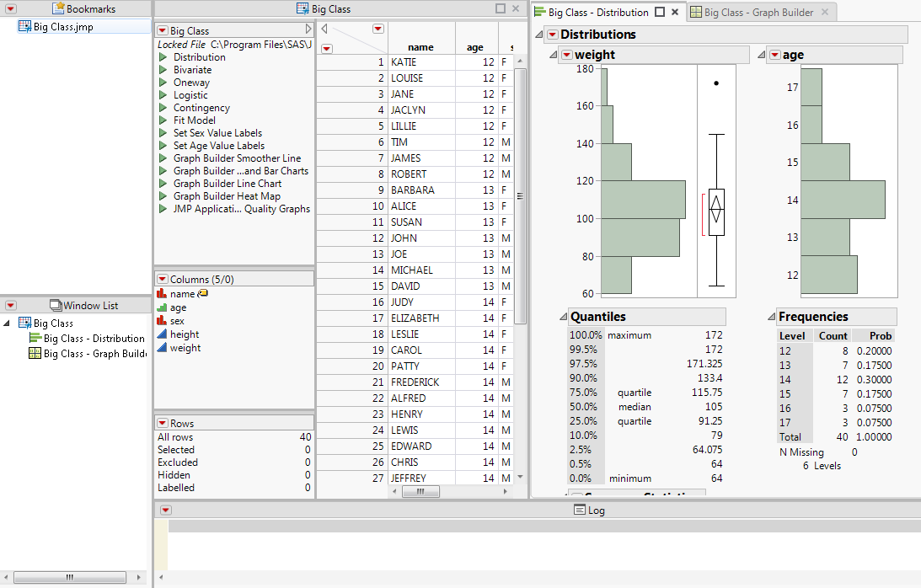The width and height of the screenshot is (921, 588).
Task: Click the age column ordinal icon
Action: click(162, 307)
